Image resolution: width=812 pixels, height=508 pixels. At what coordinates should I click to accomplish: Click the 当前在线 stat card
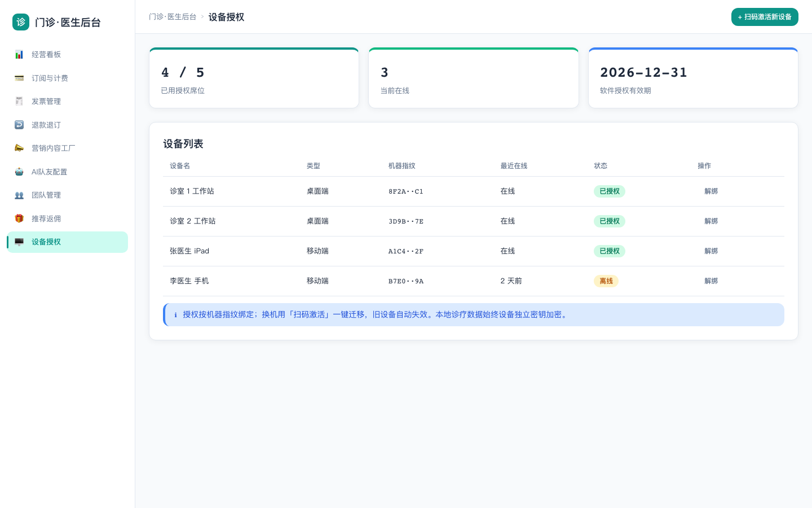click(474, 78)
